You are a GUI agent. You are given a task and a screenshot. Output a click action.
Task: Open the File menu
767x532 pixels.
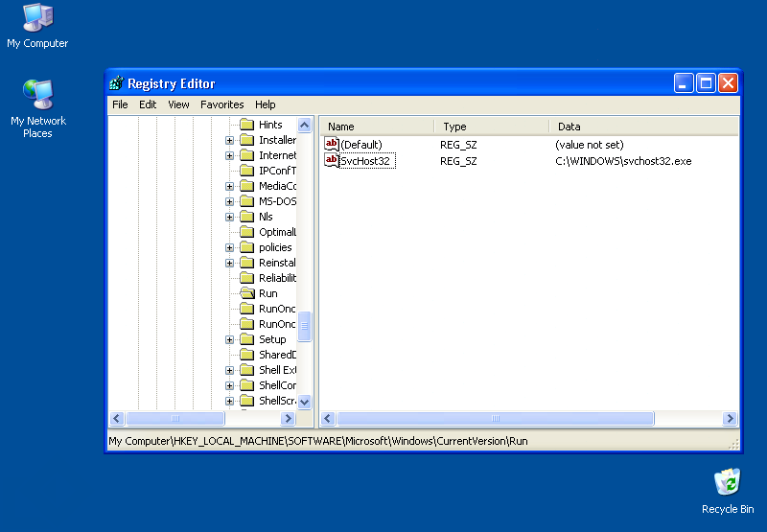120,104
